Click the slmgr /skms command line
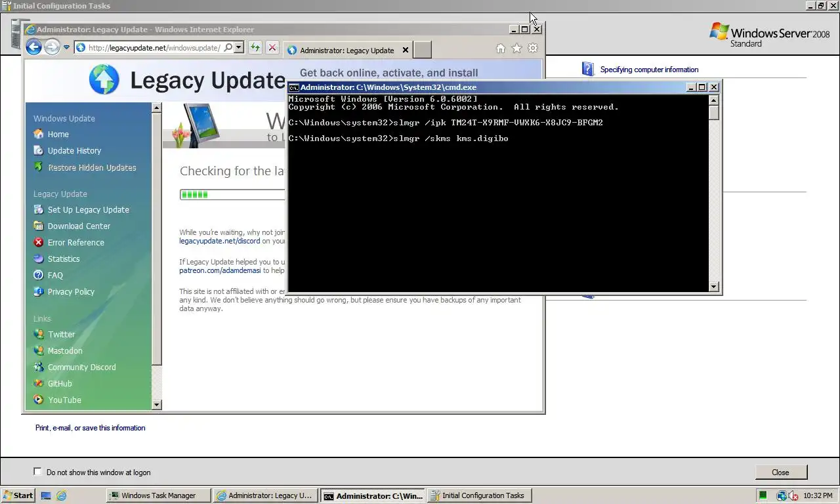The height and width of the screenshot is (504, 840). click(x=398, y=138)
